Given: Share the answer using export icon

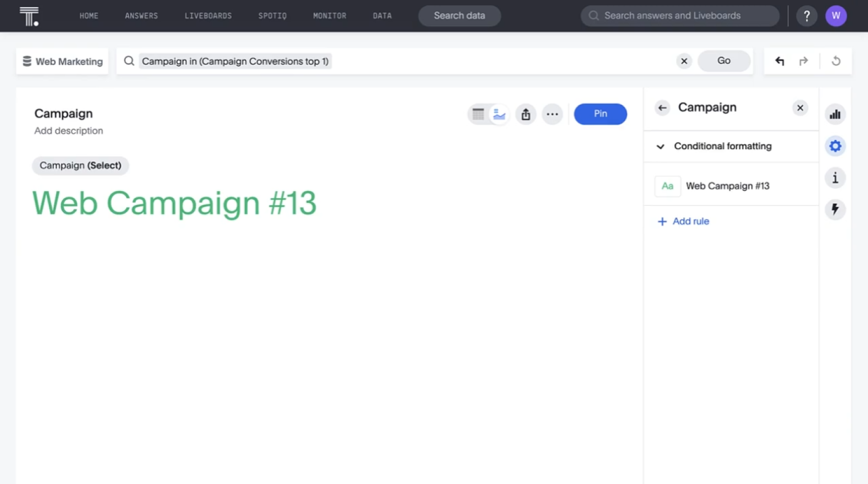Looking at the screenshot, I should [526, 114].
